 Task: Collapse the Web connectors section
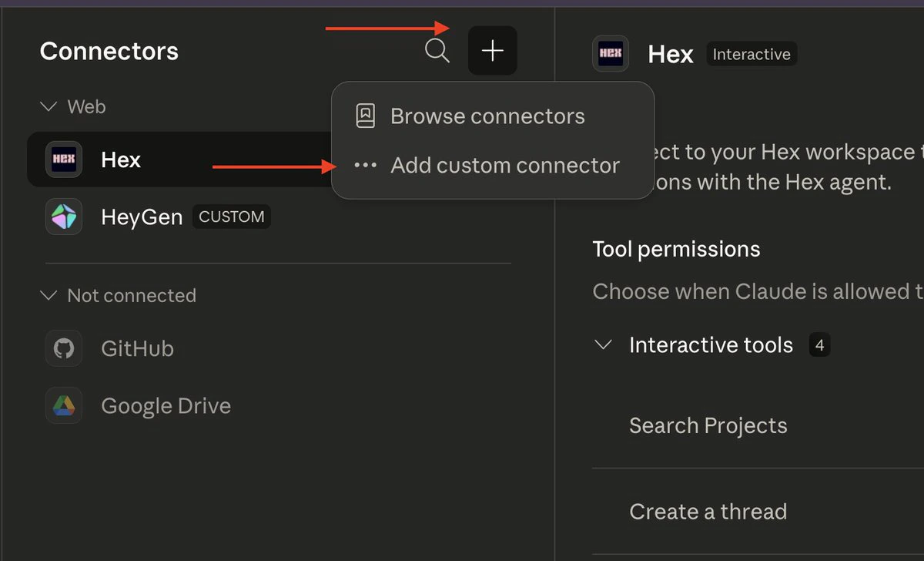click(49, 106)
